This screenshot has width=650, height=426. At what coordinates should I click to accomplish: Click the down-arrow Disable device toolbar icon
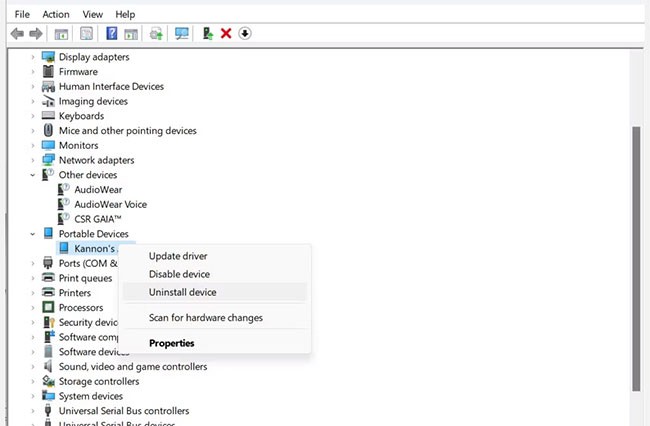pyautogui.click(x=245, y=33)
